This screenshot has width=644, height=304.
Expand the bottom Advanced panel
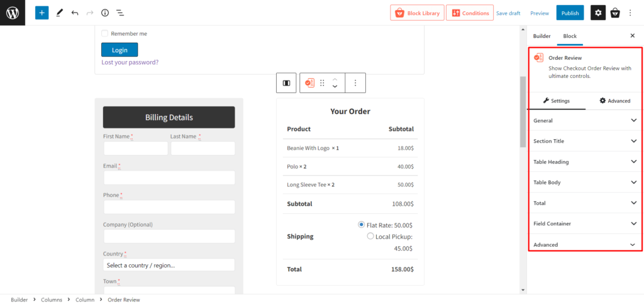[x=586, y=244]
